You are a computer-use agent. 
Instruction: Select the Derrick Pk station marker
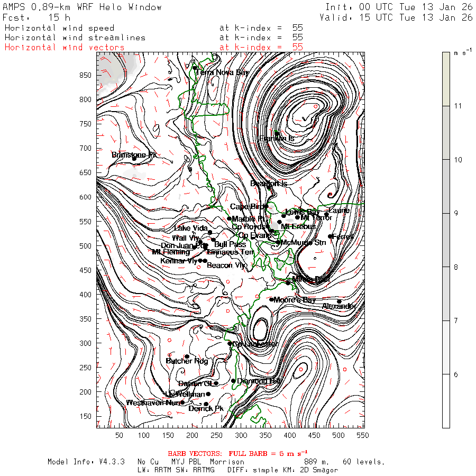tap(206, 404)
